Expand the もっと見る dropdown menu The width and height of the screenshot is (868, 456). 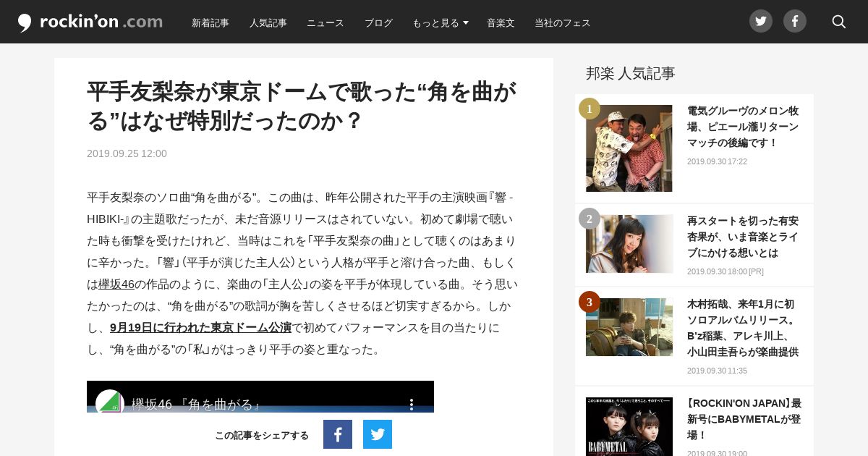pos(441,22)
